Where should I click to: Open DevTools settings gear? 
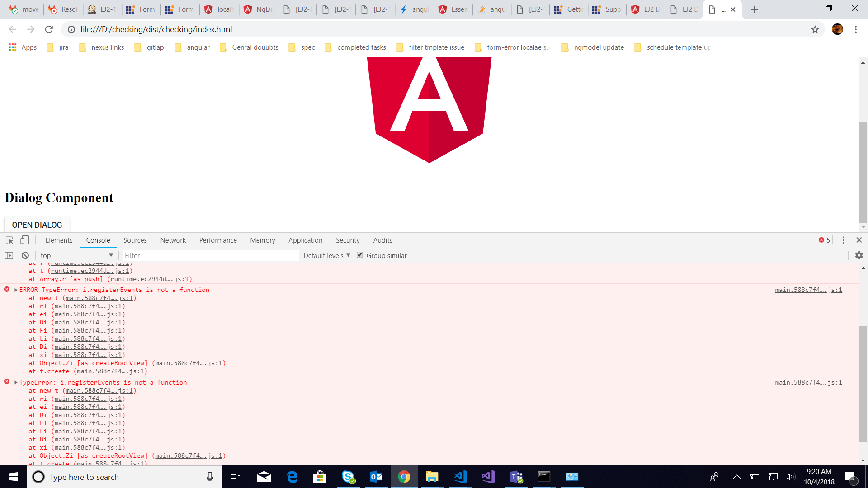coord(859,255)
